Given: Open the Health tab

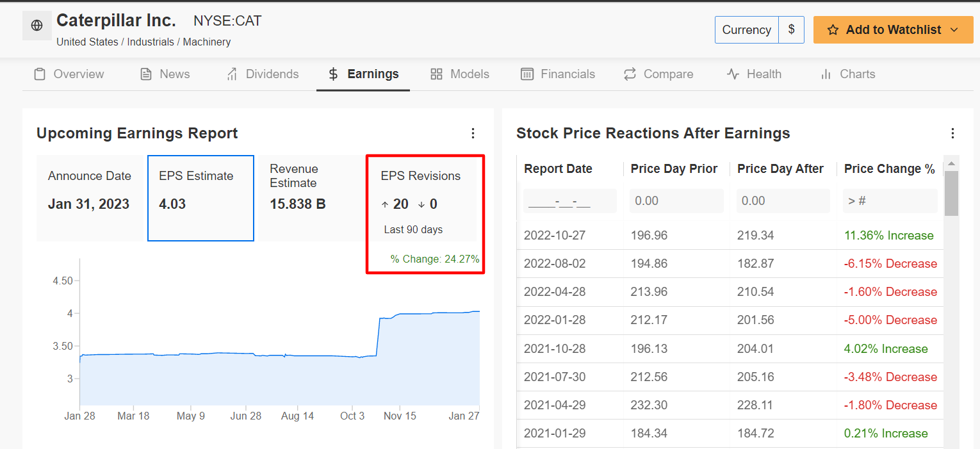Looking at the screenshot, I should 755,74.
